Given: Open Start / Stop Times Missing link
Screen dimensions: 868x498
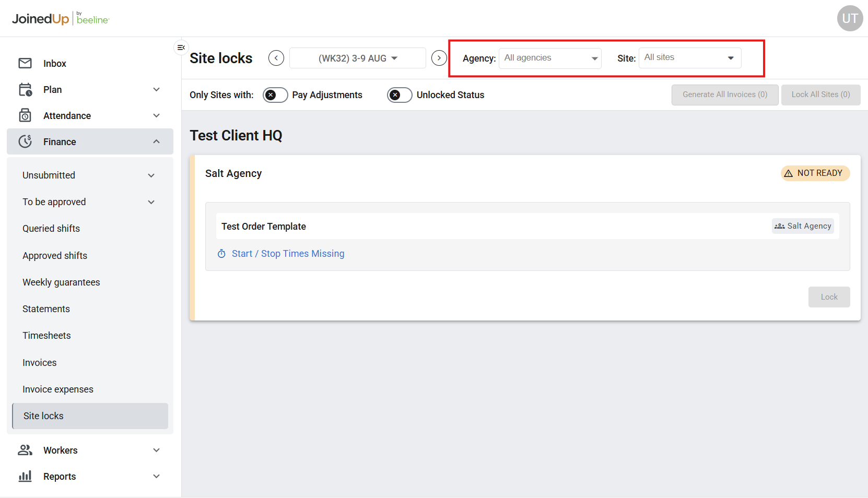Looking at the screenshot, I should pyautogui.click(x=288, y=254).
